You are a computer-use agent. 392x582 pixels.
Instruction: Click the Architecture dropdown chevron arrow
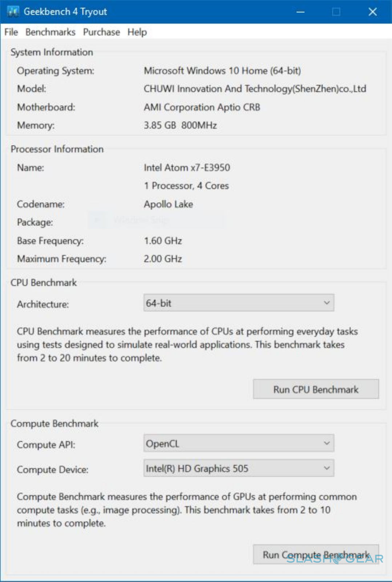point(327,303)
